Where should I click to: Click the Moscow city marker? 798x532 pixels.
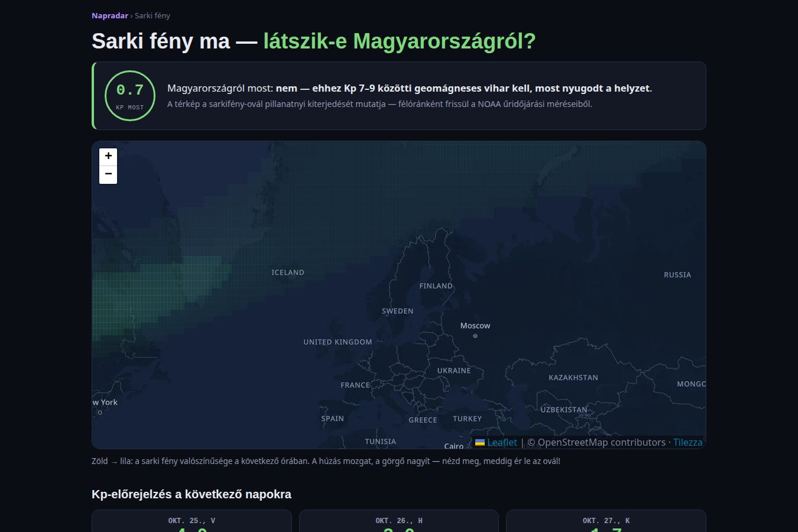click(475, 336)
